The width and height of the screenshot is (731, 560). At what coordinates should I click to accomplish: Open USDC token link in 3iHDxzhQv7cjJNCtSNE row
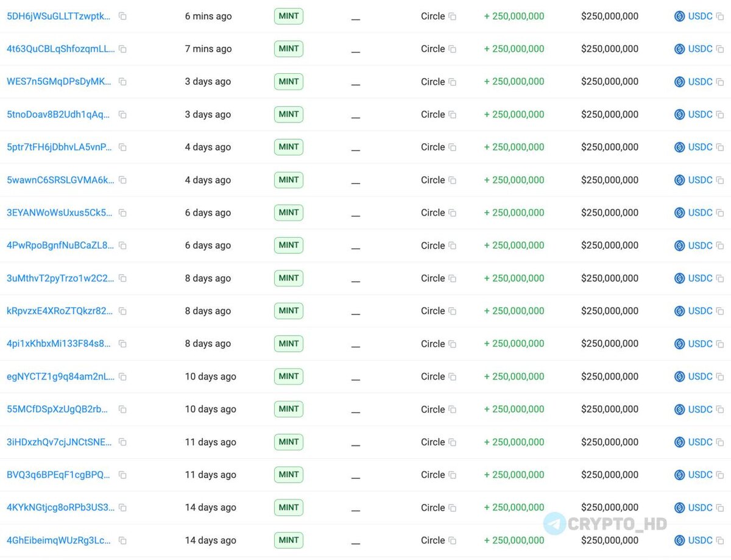coord(700,442)
